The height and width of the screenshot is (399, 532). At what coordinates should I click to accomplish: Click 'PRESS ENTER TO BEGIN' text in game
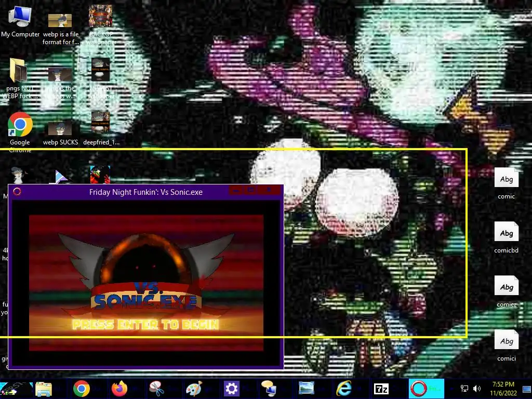pyautogui.click(x=145, y=325)
